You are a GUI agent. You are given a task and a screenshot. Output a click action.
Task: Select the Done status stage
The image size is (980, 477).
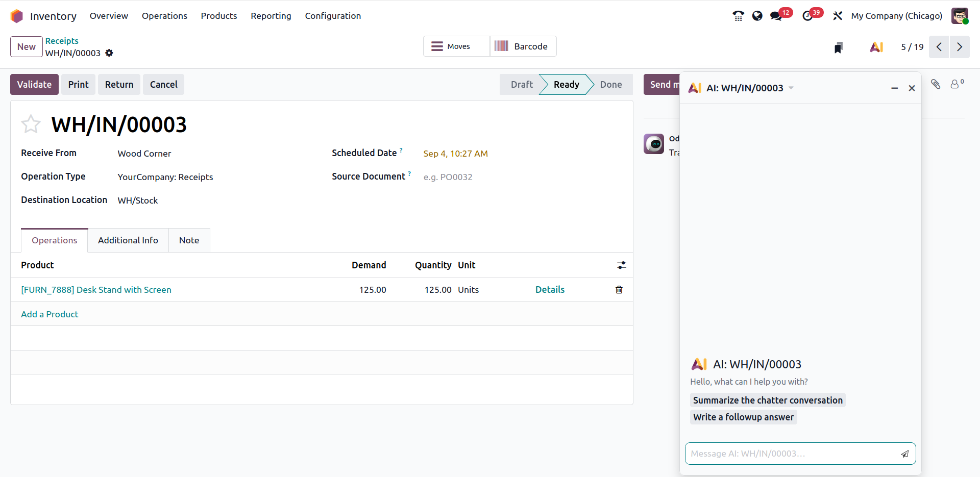(x=610, y=85)
